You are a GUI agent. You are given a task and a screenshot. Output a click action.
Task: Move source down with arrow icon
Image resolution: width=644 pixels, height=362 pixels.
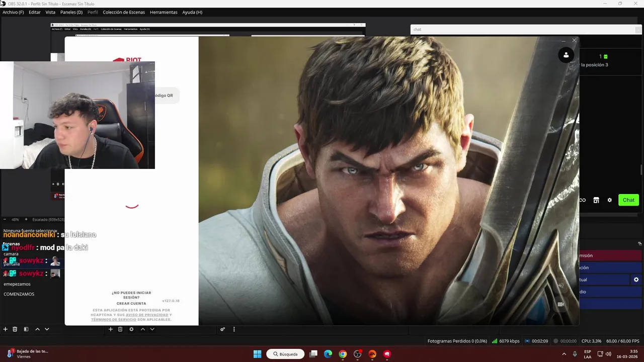coord(152,329)
